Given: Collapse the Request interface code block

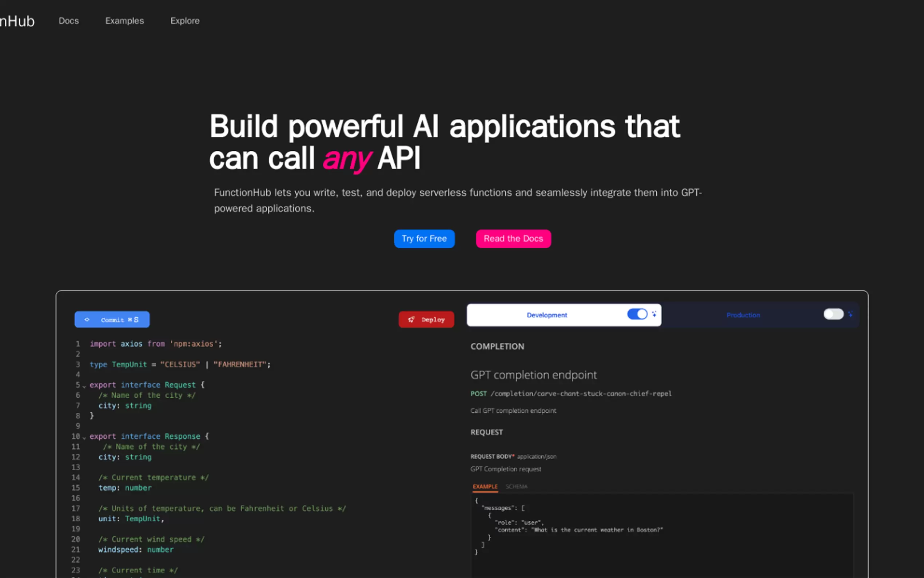Looking at the screenshot, I should [84, 386].
